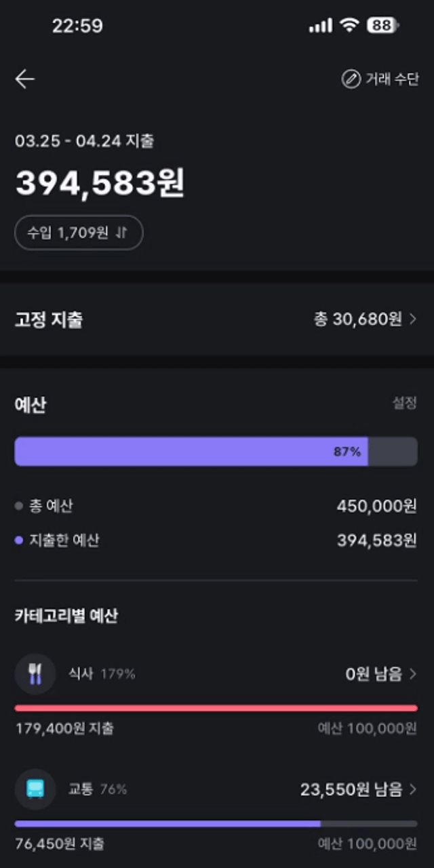The height and width of the screenshot is (868, 434).
Task: Tap the fork and knife 식사 icon
Action: click(x=35, y=674)
